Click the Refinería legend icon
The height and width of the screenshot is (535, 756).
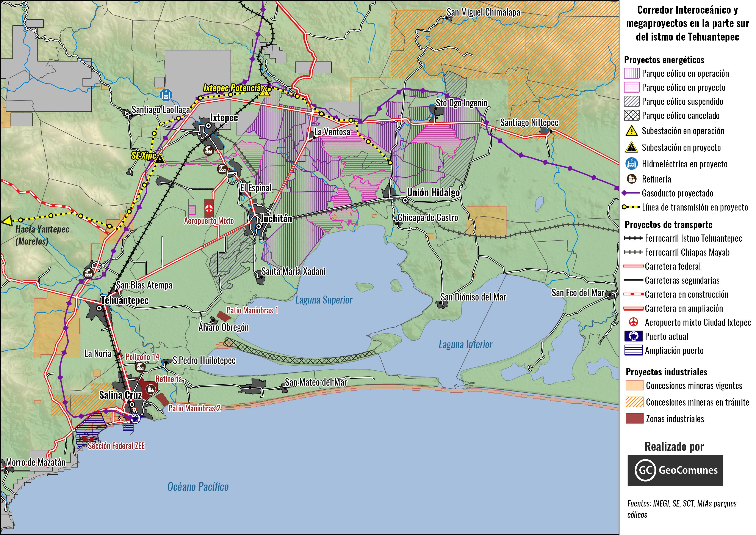coord(632,179)
